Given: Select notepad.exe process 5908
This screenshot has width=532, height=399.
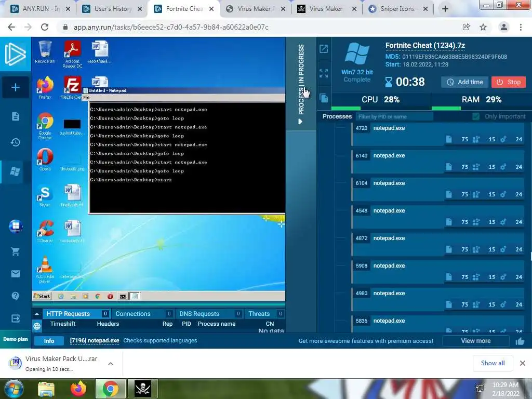Looking at the screenshot, I should click(438, 272).
